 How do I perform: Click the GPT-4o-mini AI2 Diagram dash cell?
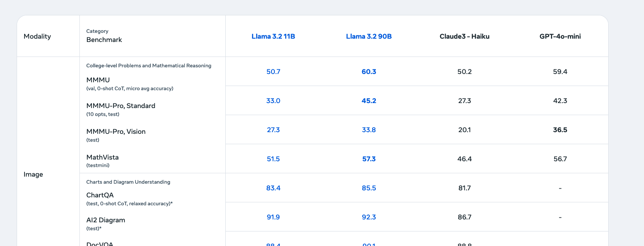coord(560,217)
